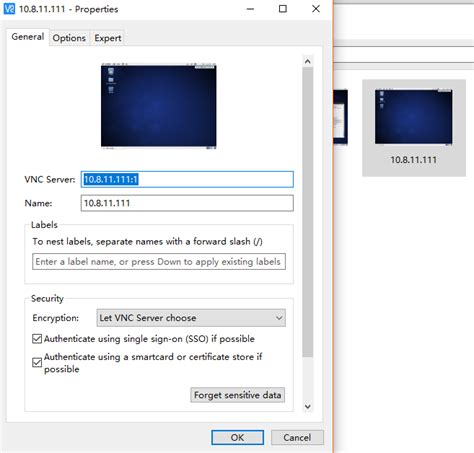Toggle single sign-on (SSO) authentication checkbox
The width and height of the screenshot is (474, 453).
pyautogui.click(x=37, y=339)
